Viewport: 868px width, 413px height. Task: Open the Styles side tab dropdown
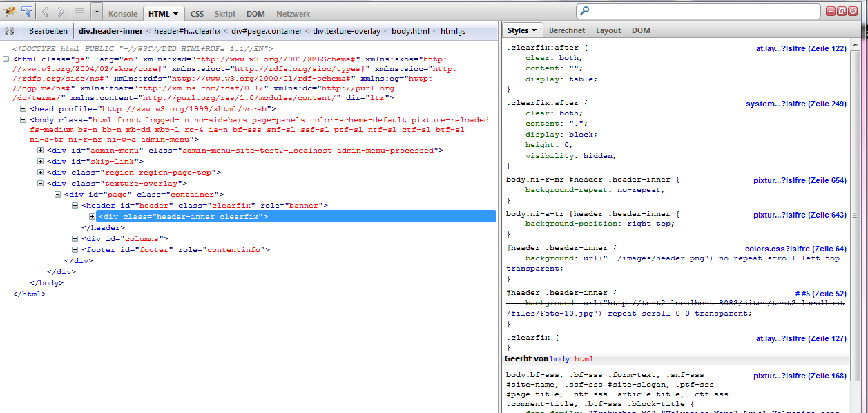coord(534,30)
